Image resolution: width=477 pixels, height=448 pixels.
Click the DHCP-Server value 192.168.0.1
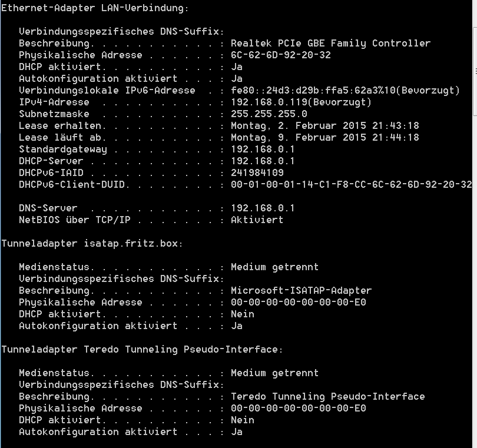[x=263, y=161]
